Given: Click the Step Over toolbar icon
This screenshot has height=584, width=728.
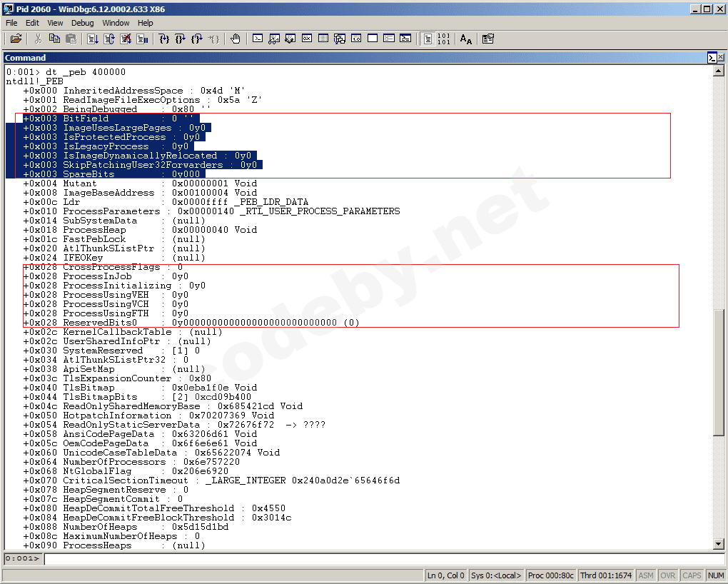Looking at the screenshot, I should [x=181, y=39].
